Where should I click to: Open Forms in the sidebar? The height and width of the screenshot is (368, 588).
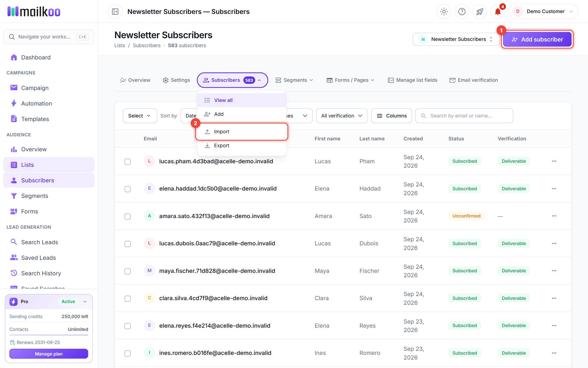coord(49,211)
